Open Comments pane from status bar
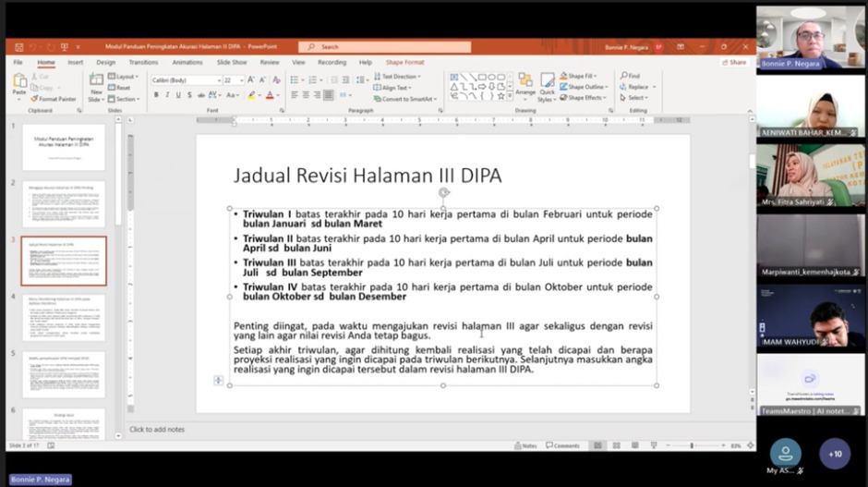Screen dimensions: 868x487 point(563,445)
